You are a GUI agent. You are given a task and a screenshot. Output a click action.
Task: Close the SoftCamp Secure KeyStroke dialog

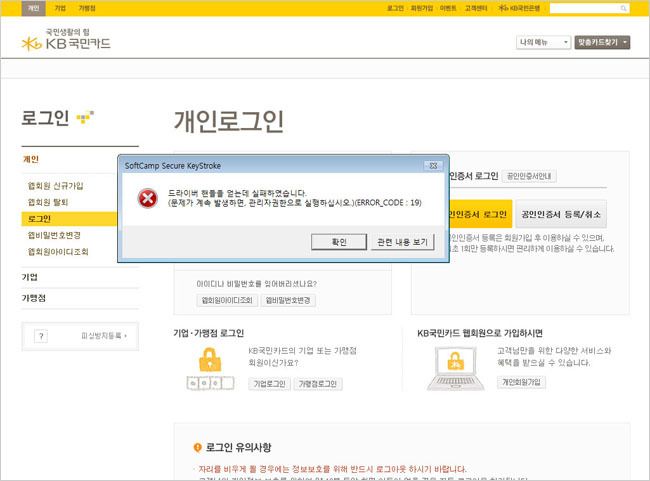tap(434, 165)
